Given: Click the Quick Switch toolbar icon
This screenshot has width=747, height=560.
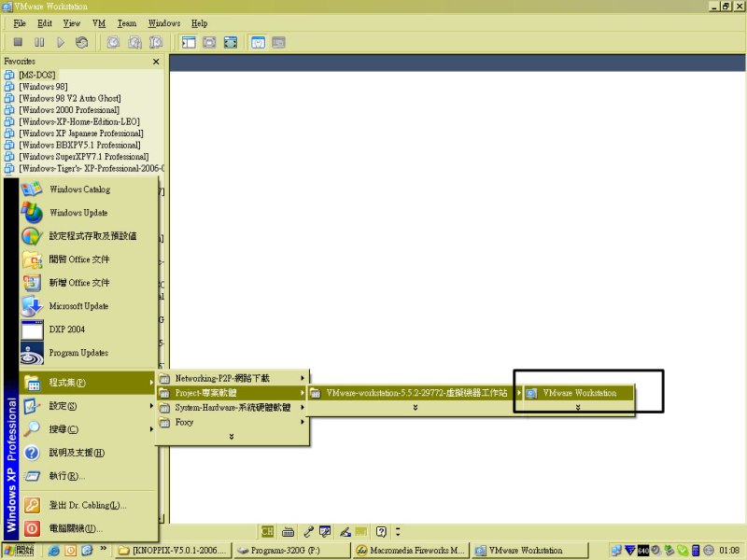Looking at the screenshot, I should pos(231,42).
